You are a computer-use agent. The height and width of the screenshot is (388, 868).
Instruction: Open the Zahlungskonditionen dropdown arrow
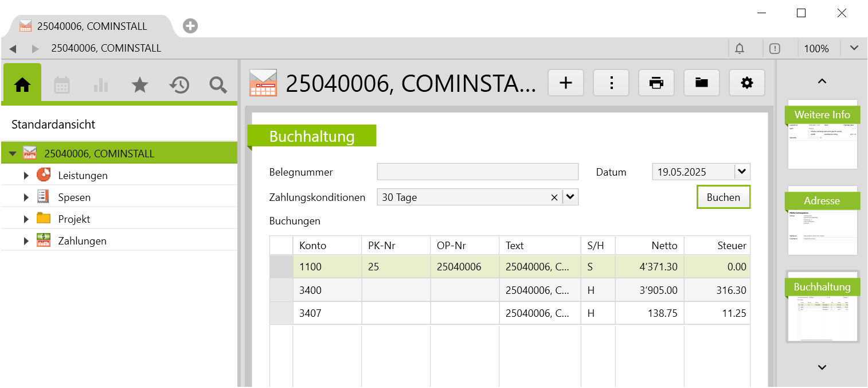(570, 197)
